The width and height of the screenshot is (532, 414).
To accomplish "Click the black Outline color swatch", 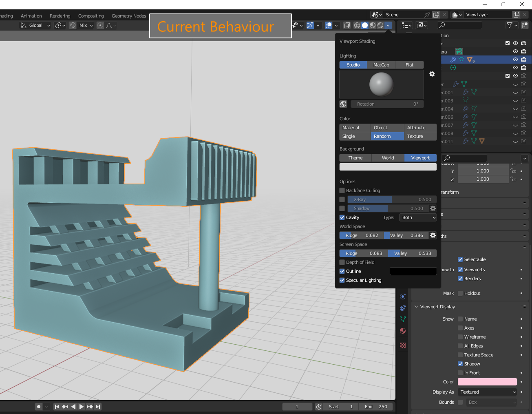I will pos(413,271).
